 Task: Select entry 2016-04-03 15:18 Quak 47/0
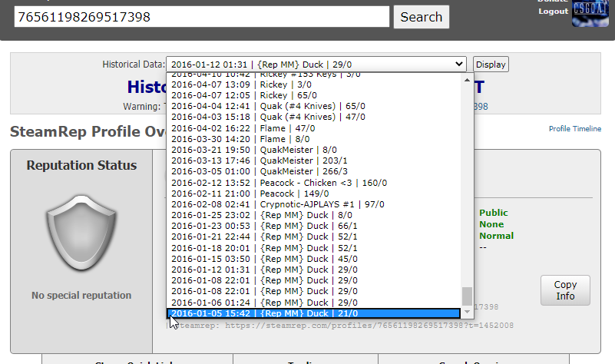pyautogui.click(x=314, y=117)
